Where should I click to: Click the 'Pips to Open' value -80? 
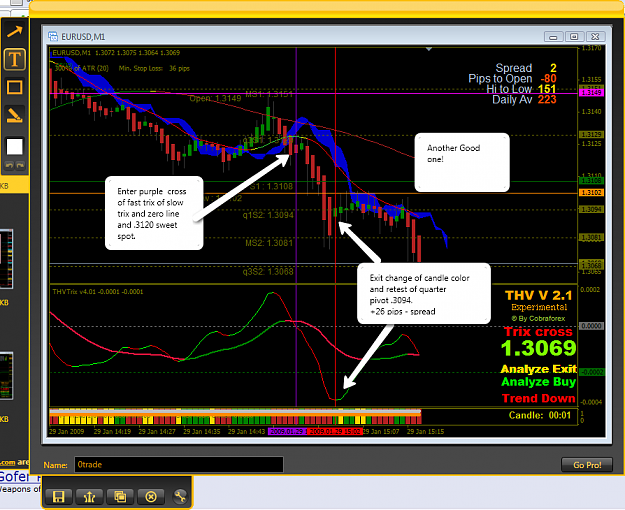tap(548, 79)
